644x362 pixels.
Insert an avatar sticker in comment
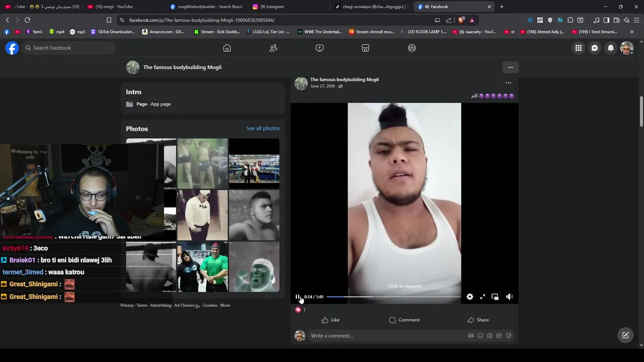(471, 336)
